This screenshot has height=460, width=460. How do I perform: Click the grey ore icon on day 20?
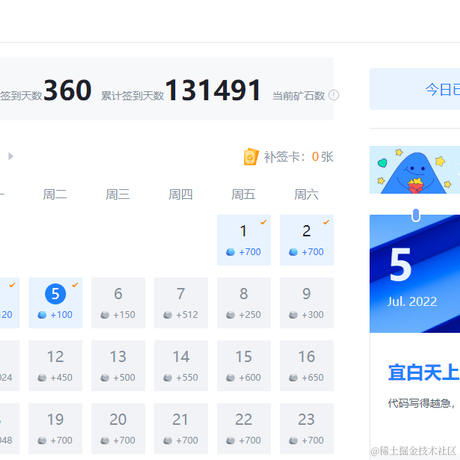tap(105, 440)
